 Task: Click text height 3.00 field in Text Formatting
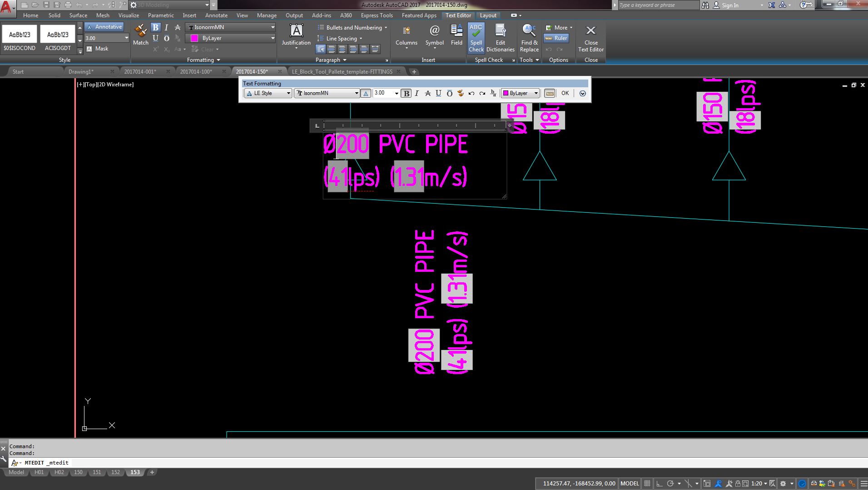383,93
